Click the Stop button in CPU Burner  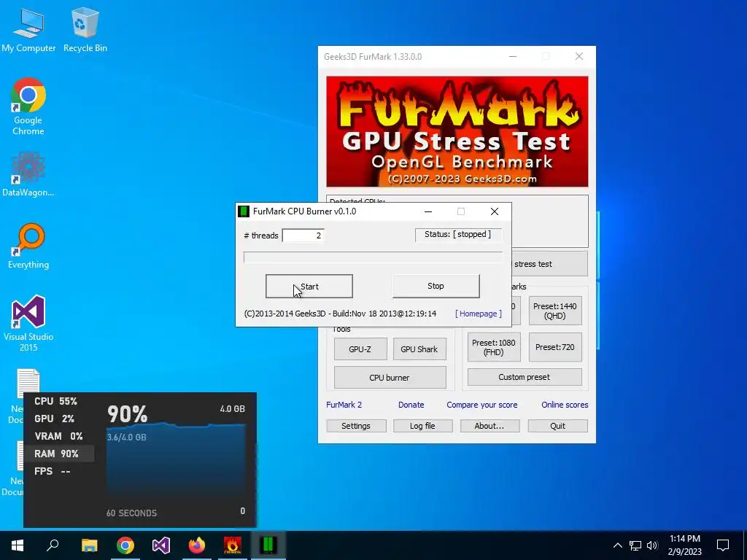(436, 286)
